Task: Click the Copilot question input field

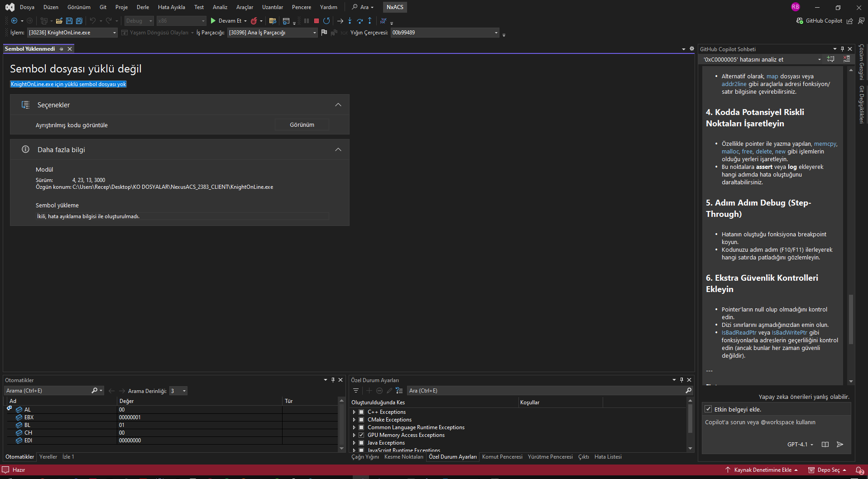Action: click(776, 427)
